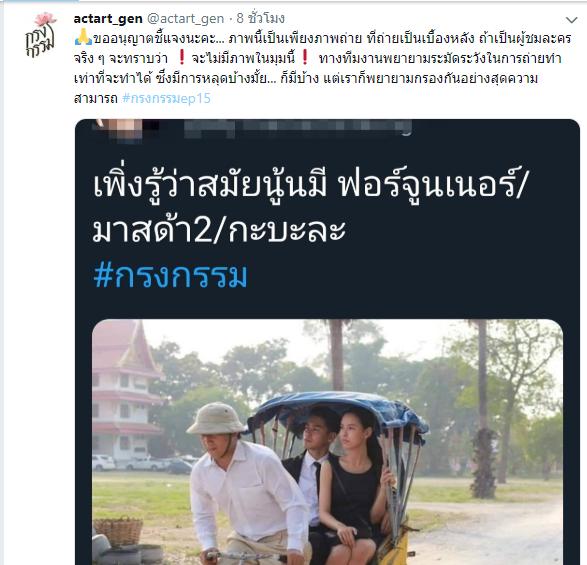Click the parked cars behind the rickshaw
This screenshot has height=565, width=587.
(x=144, y=464)
